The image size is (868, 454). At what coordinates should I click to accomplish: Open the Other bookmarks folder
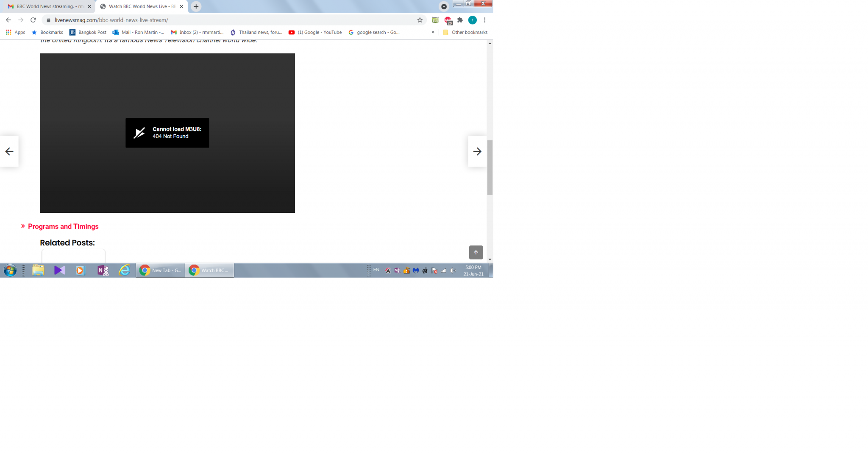point(465,32)
